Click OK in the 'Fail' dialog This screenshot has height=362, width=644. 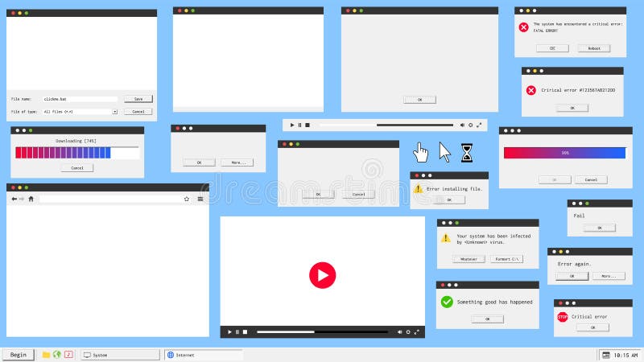coord(600,228)
